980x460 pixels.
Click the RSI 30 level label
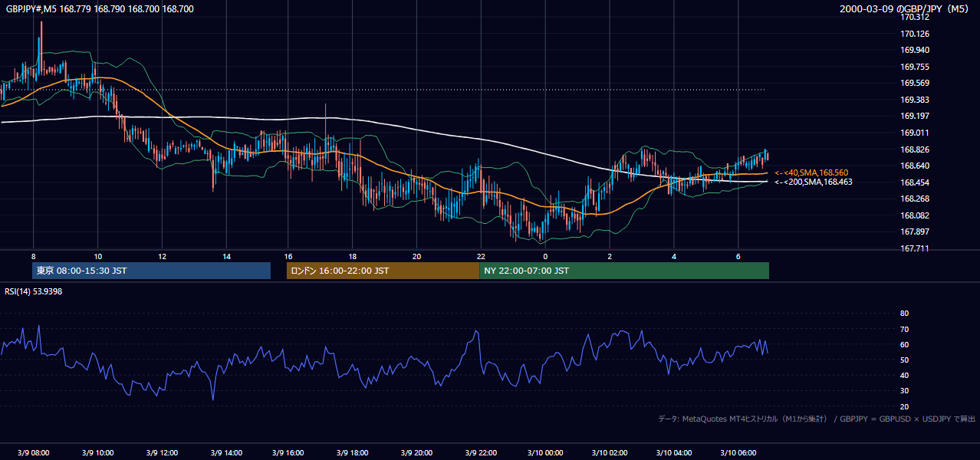pos(904,391)
